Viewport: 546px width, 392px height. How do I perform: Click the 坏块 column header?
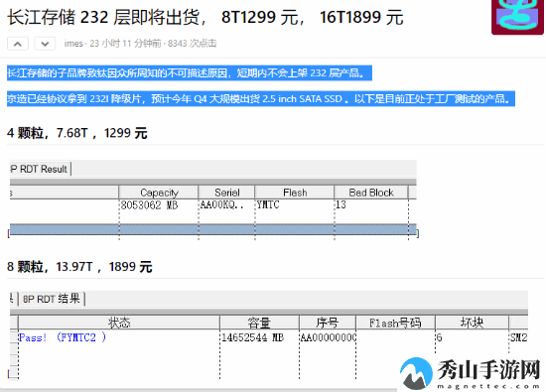472,323
